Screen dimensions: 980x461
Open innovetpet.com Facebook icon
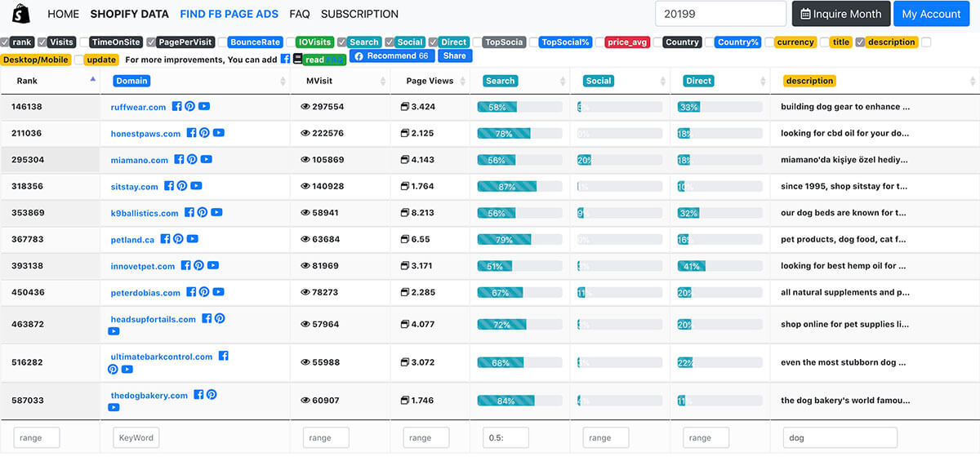point(186,265)
